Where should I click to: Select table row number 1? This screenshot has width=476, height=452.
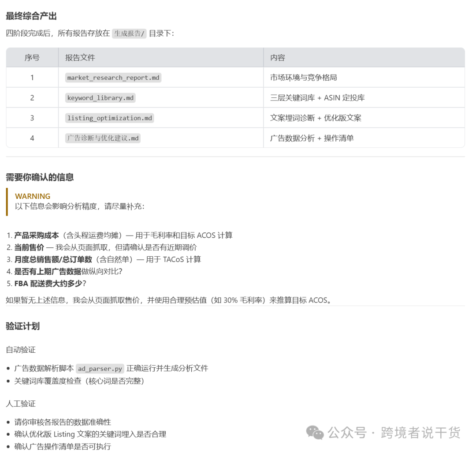pyautogui.click(x=31, y=78)
